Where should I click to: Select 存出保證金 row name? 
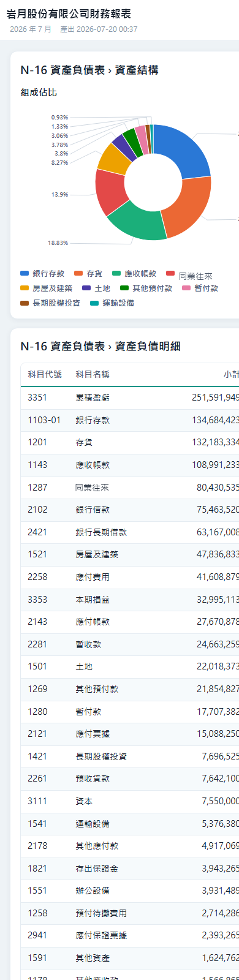point(97,869)
